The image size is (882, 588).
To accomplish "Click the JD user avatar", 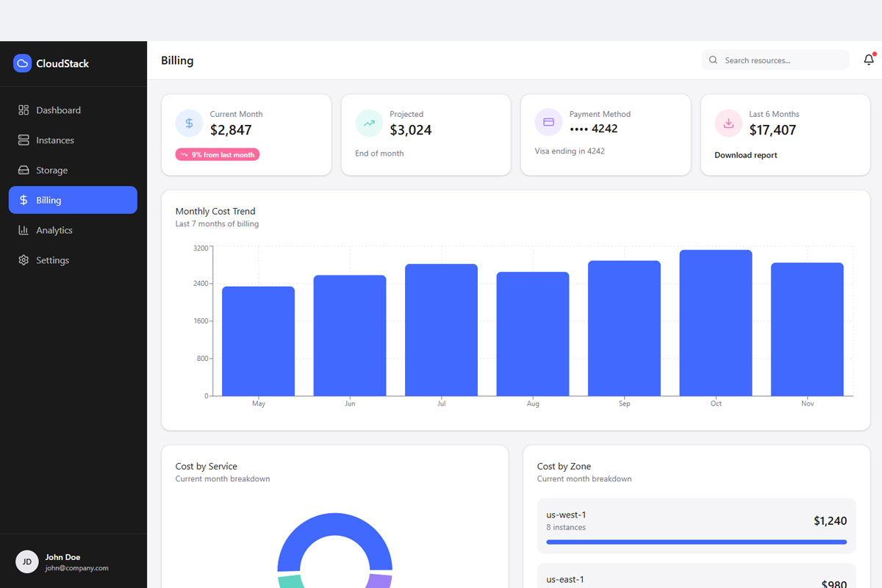I will [26, 562].
